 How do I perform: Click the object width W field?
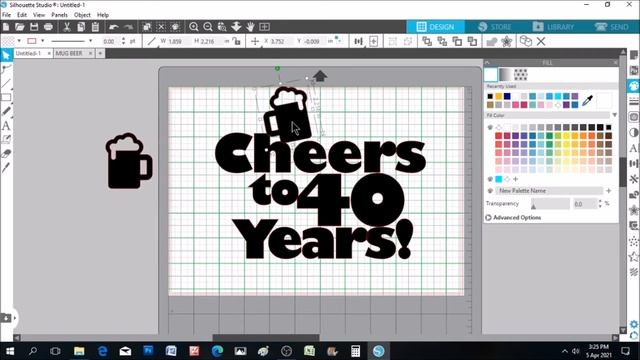point(178,41)
